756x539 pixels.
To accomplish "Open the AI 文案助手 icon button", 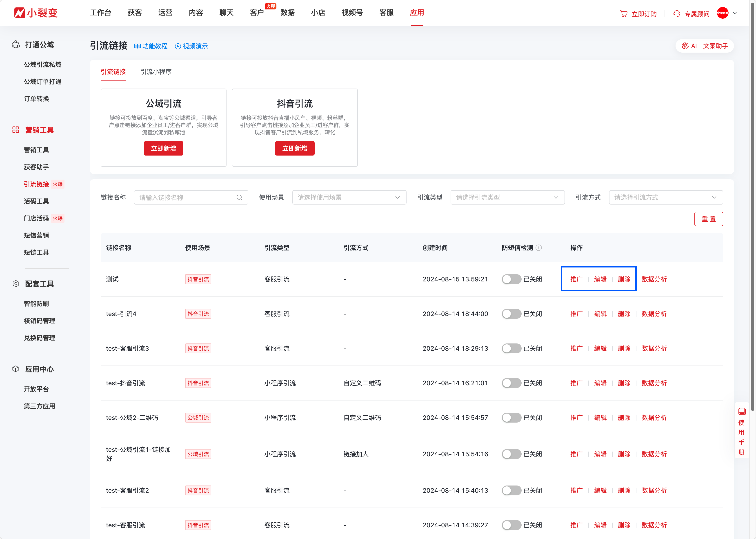I will (x=685, y=46).
